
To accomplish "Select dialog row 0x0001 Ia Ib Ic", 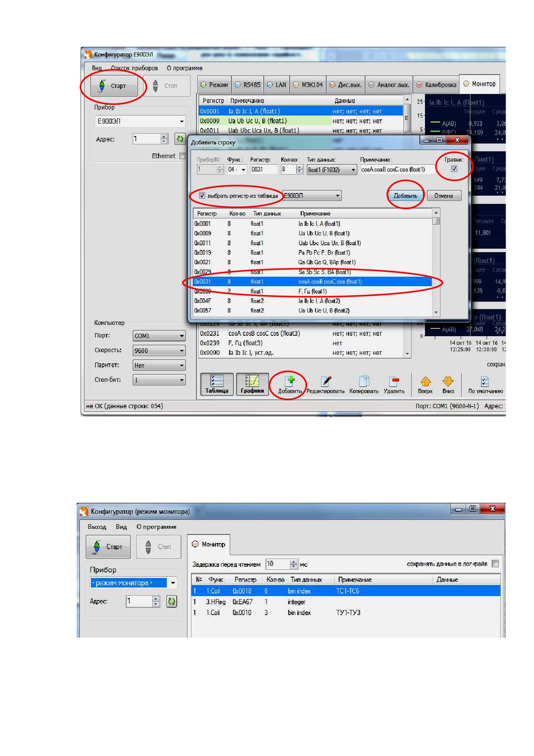I will click(x=312, y=224).
